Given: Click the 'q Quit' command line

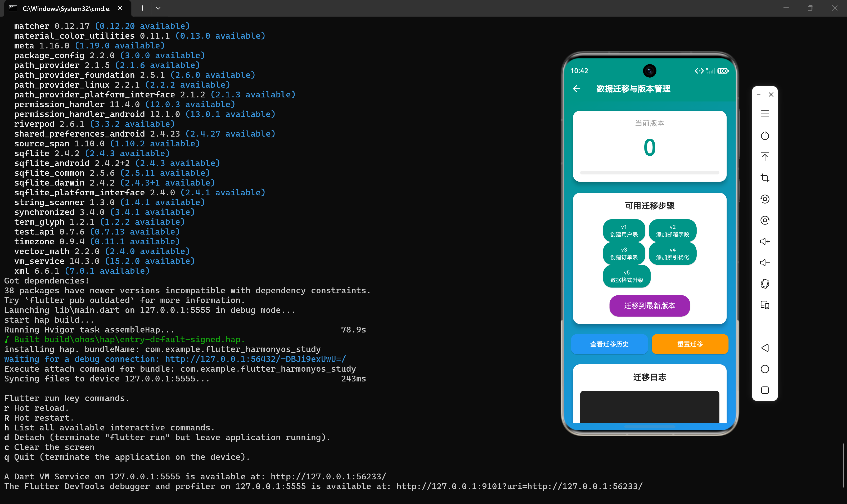Looking at the screenshot, I should click(x=127, y=457).
